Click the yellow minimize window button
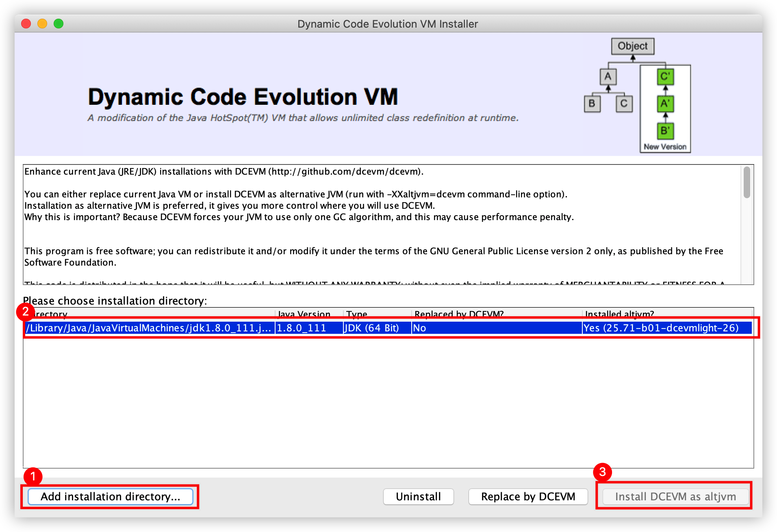Image resolution: width=777 pixels, height=532 pixels. coord(42,24)
